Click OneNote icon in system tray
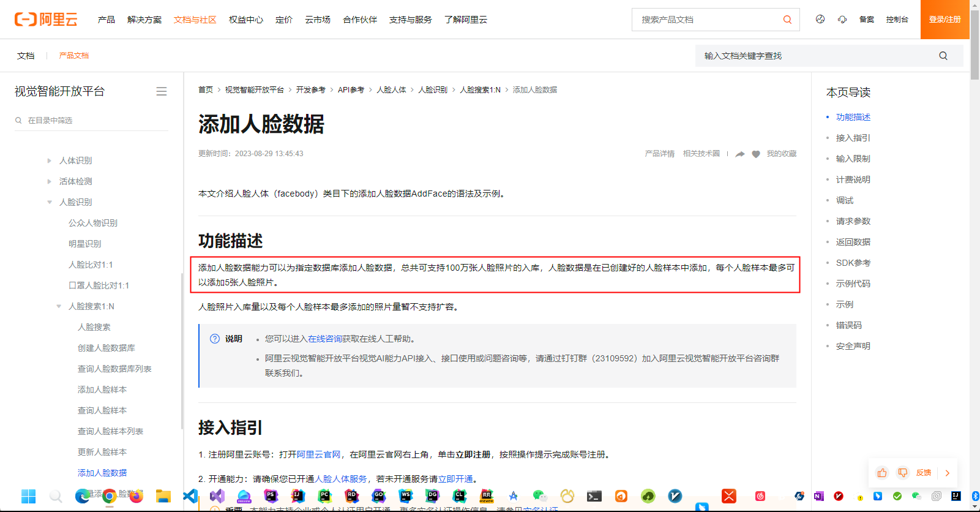Screen dimensions: 980x512 [819, 496]
